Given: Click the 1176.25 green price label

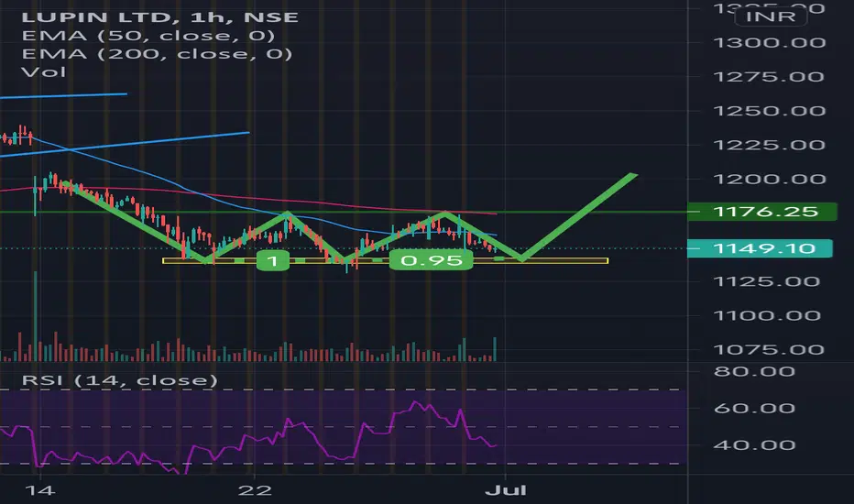Looking at the screenshot, I should [x=762, y=212].
